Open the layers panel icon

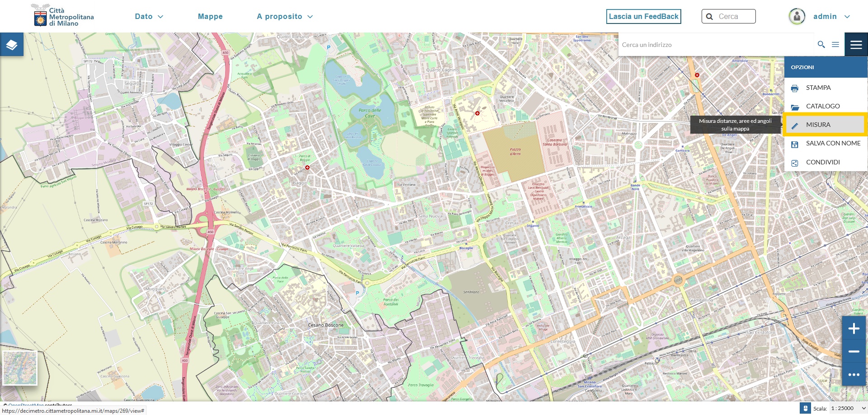point(12,44)
